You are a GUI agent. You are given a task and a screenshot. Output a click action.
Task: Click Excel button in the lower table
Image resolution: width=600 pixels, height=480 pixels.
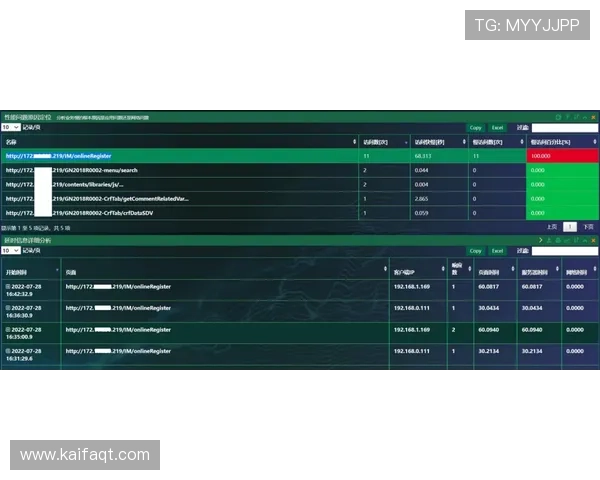click(x=497, y=251)
